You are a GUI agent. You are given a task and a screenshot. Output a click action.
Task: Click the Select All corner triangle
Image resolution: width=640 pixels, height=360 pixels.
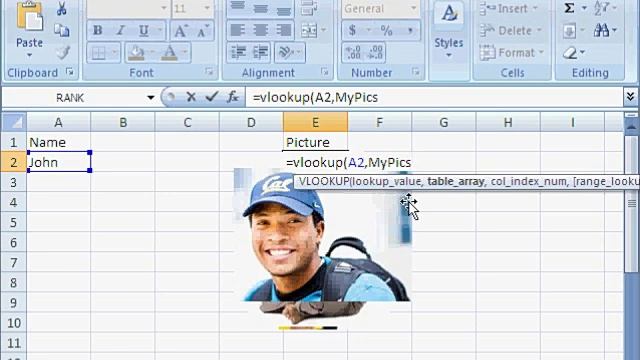[14, 122]
